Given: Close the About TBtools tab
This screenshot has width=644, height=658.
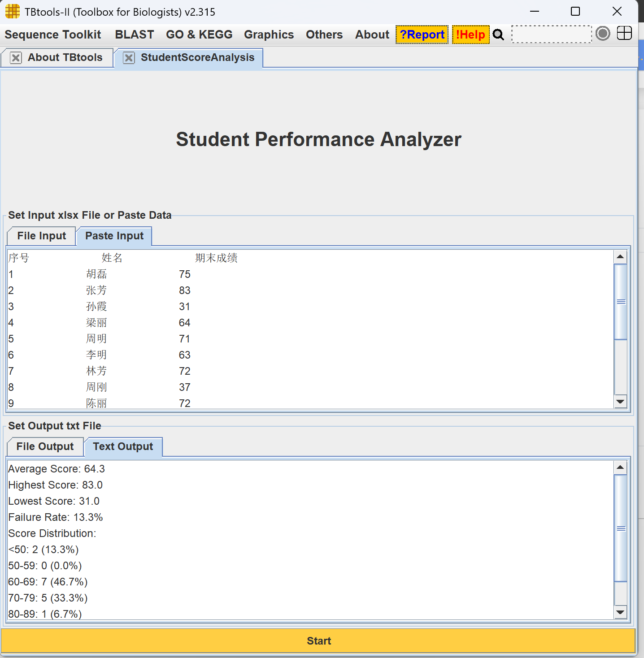Looking at the screenshot, I should coord(16,58).
